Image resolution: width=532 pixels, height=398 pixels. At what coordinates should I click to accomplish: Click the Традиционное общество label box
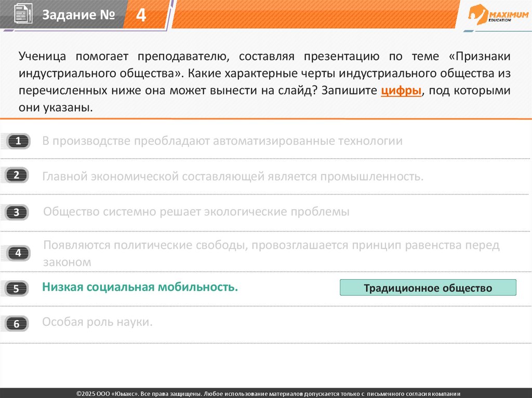tap(428, 288)
